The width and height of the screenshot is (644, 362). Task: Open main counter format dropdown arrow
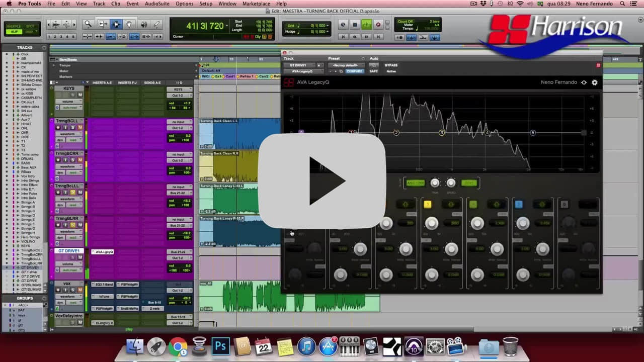pyautogui.click(x=227, y=25)
